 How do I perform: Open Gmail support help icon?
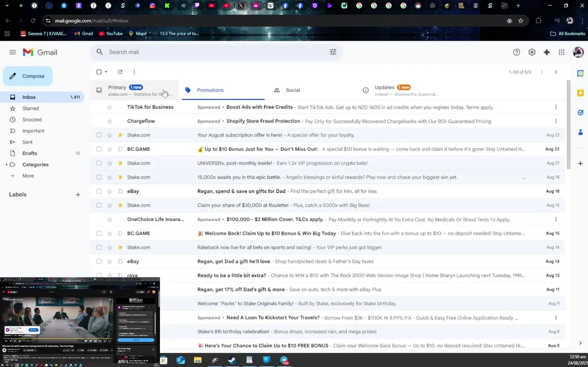click(x=516, y=53)
